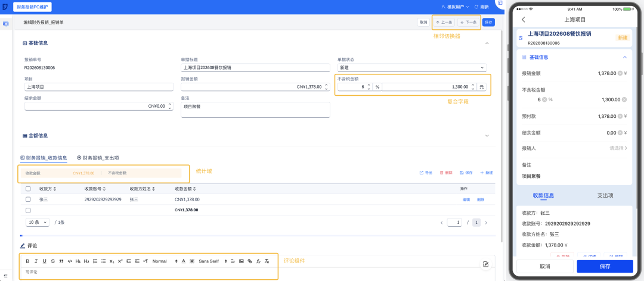Insert a link in the comment editor

(x=250, y=261)
